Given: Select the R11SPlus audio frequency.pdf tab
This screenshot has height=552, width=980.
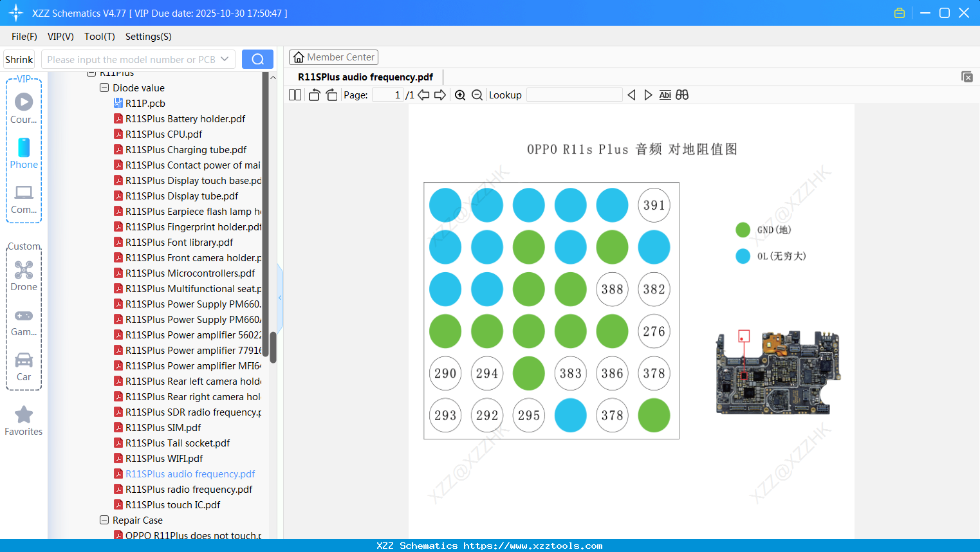Looking at the screenshot, I should click(x=365, y=77).
